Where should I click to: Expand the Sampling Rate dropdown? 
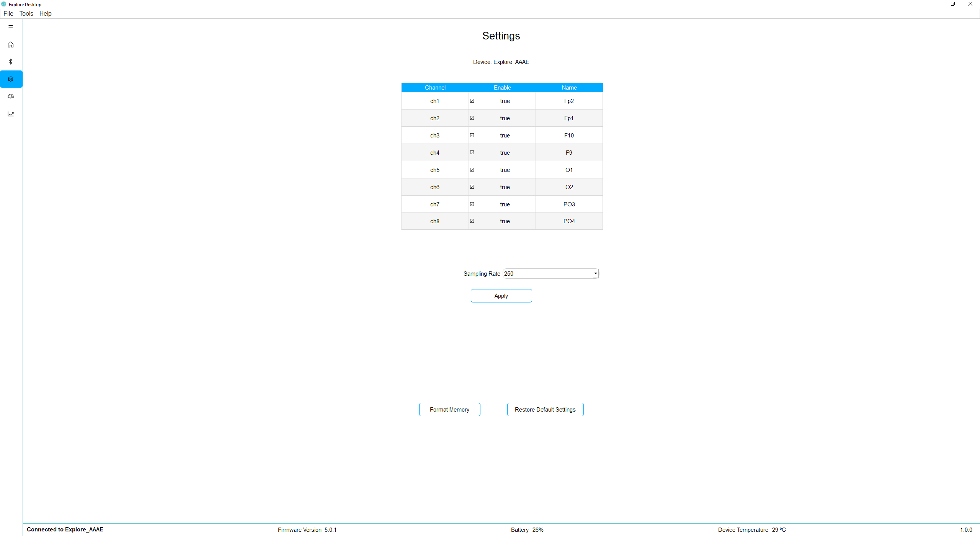pos(595,273)
